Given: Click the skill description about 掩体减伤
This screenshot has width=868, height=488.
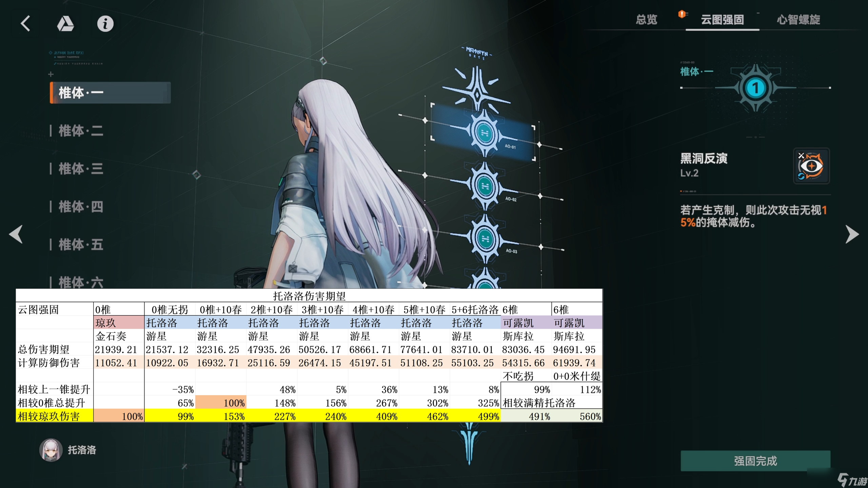Looking at the screenshot, I should click(x=753, y=216).
